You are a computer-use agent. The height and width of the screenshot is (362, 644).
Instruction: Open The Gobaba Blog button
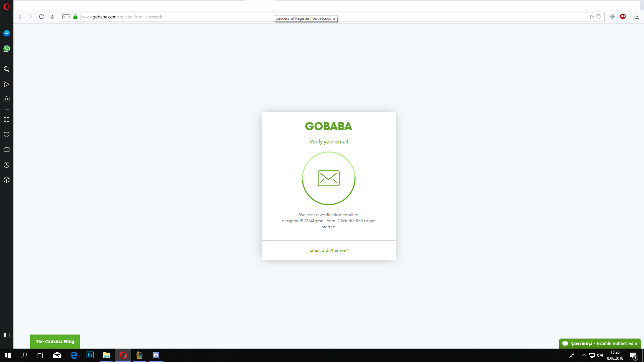pos(55,342)
